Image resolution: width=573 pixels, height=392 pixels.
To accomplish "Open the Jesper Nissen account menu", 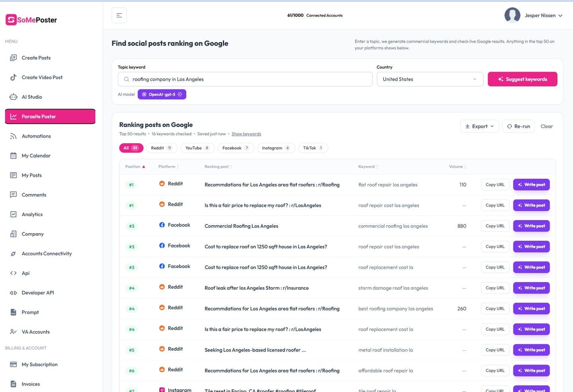I will (x=534, y=16).
